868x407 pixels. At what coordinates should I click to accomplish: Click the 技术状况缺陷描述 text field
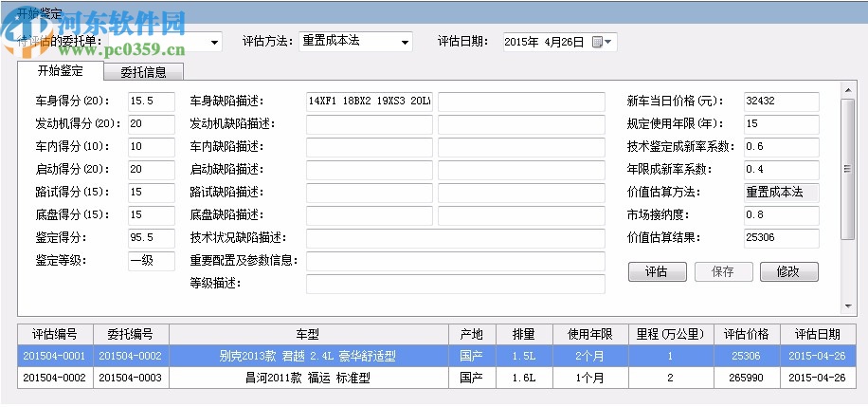tap(456, 238)
